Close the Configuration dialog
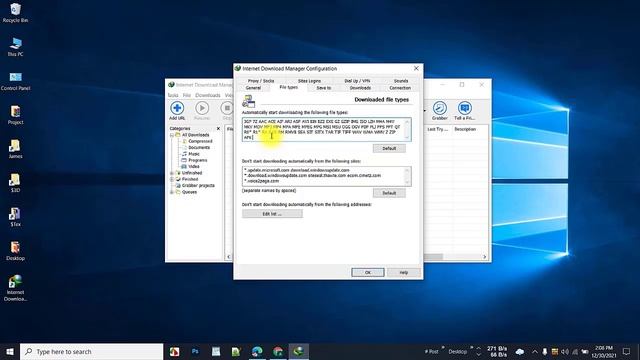Viewport: 640px width, 360px height. coord(416,69)
